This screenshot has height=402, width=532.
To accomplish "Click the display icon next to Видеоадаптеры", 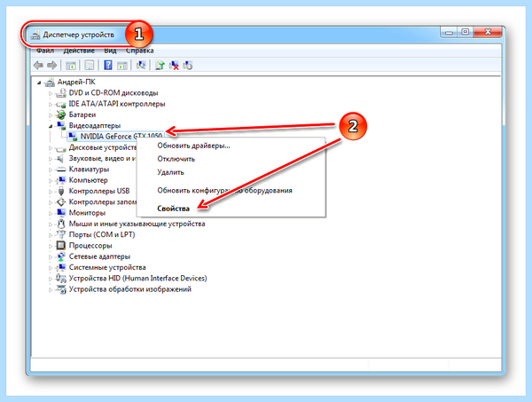I will coord(61,126).
